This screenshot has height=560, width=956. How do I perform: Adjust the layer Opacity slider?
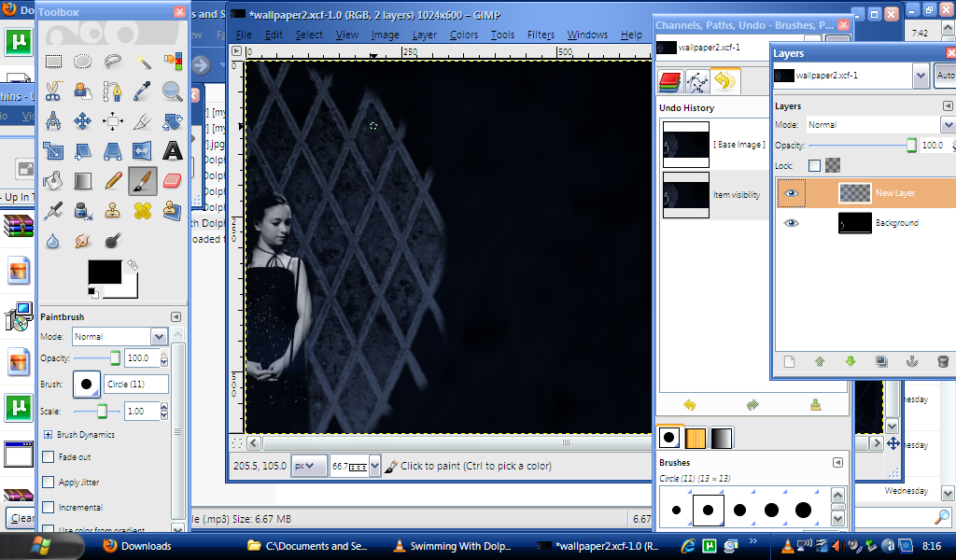coord(862,146)
